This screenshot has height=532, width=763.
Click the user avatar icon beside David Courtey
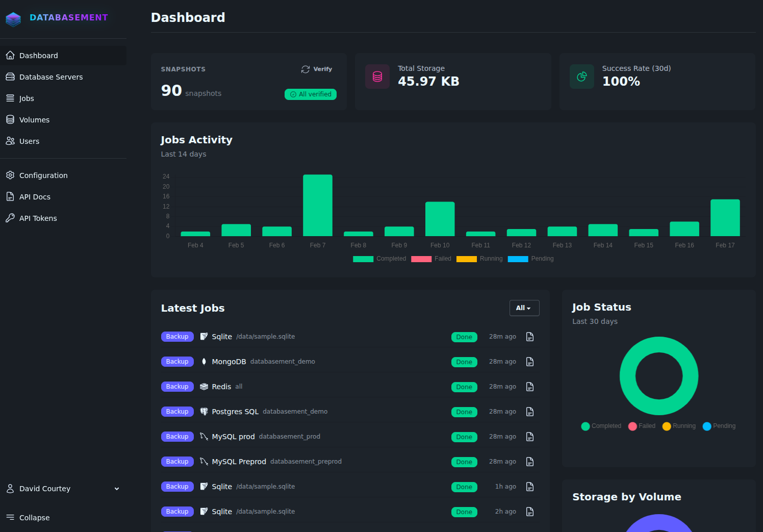tap(10, 488)
